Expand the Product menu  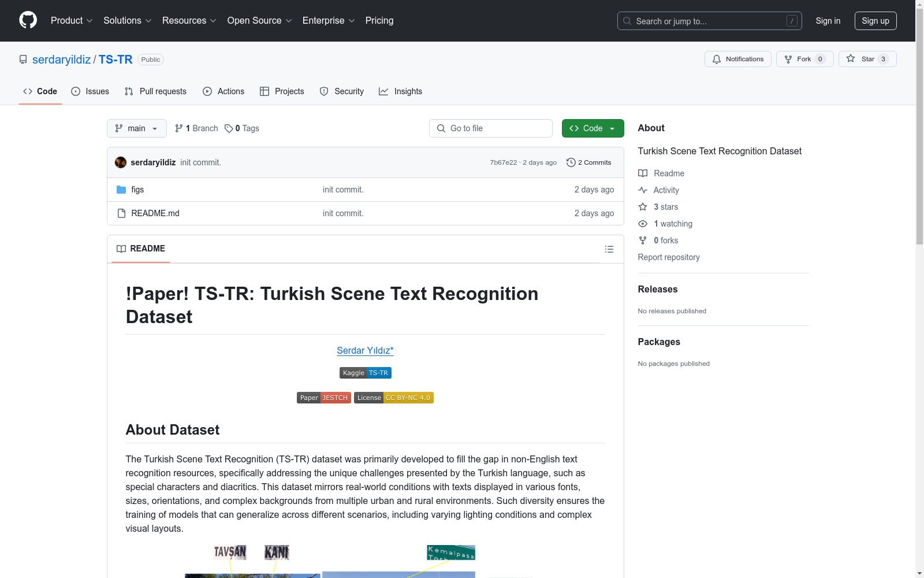point(72,21)
